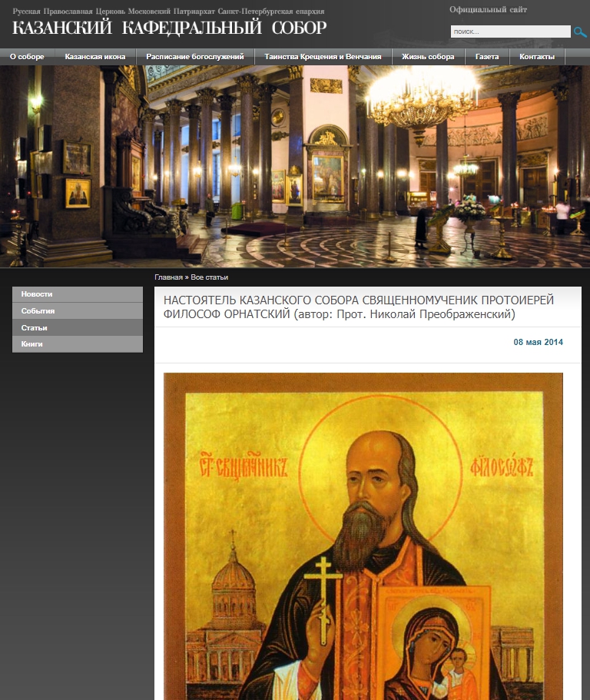Focus the поиск search field
The height and width of the screenshot is (700, 590).
[x=511, y=32]
